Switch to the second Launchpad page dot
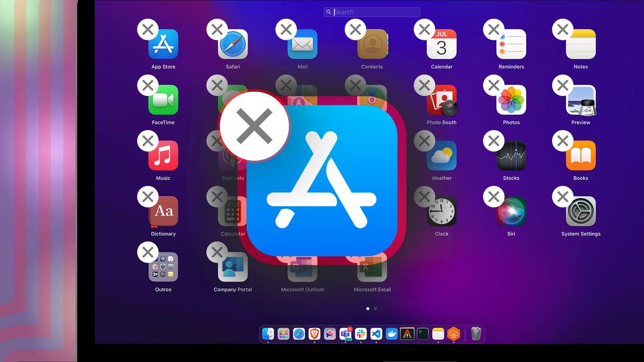 tap(375, 309)
